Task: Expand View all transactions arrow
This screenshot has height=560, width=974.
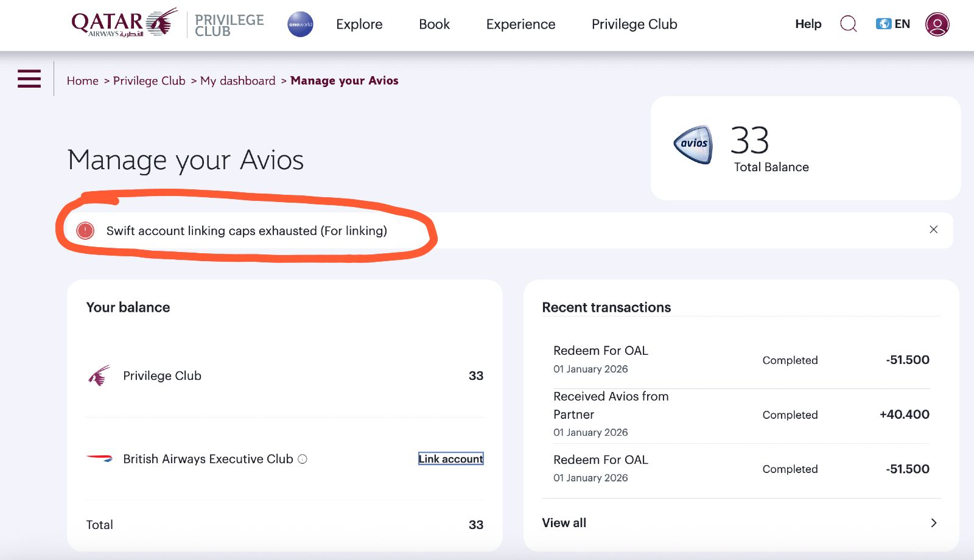Action: (x=933, y=523)
